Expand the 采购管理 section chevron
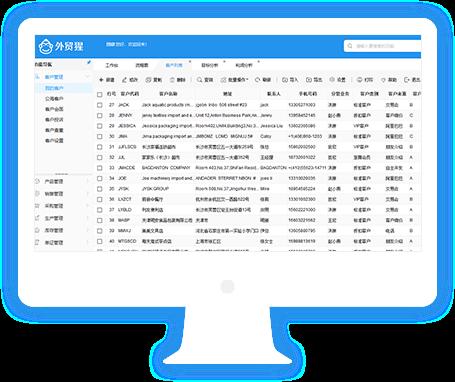This screenshot has height=382, width=455. pyautogui.click(x=88, y=206)
